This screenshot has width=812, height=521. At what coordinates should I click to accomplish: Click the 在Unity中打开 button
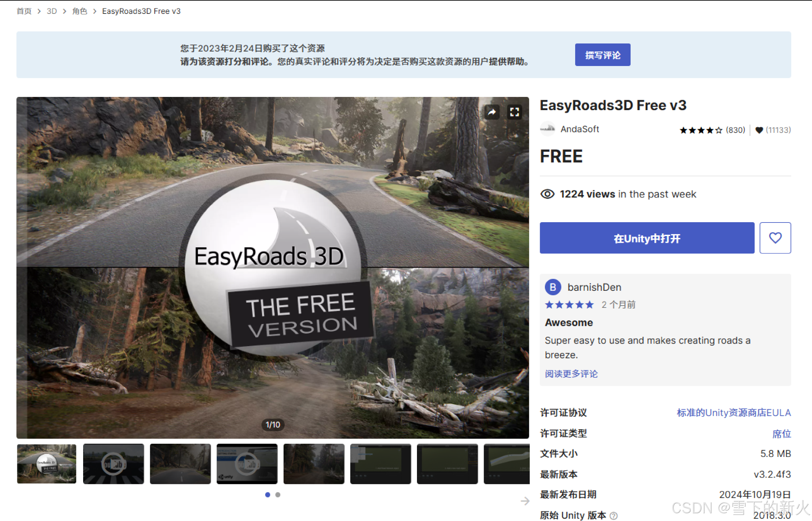(647, 238)
